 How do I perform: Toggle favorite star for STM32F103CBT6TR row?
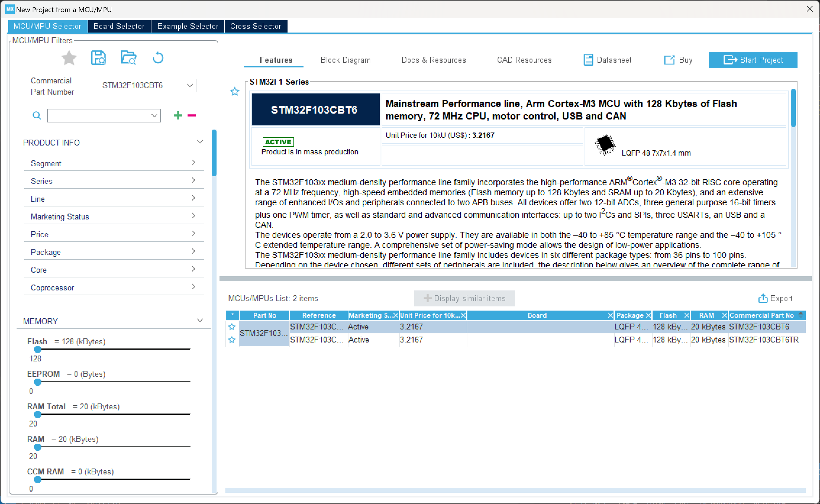pos(232,340)
